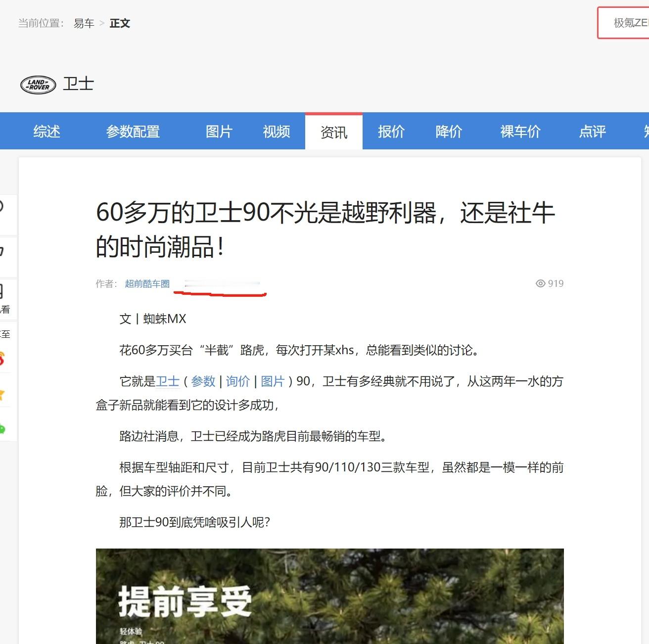Share article to Weibo from sidebar

(x=2, y=358)
